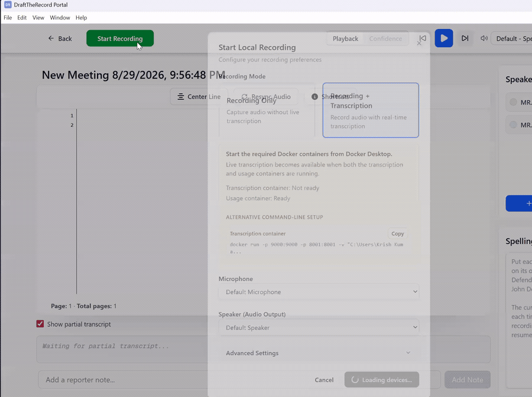This screenshot has height=397, width=532.
Task: Toggle the Show partial transcript checkbox
Action: pos(40,324)
